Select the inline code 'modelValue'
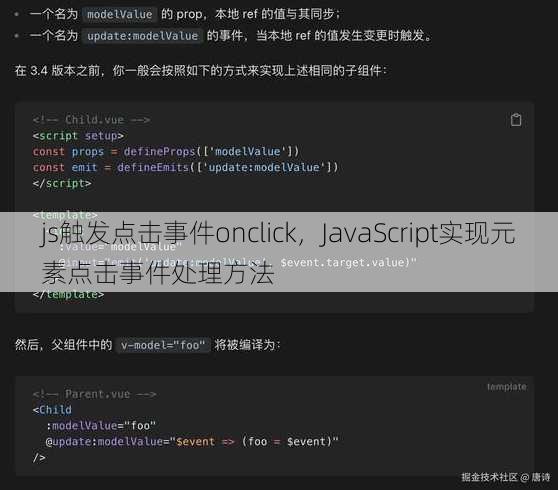This screenshot has height=490, width=558. [120, 15]
